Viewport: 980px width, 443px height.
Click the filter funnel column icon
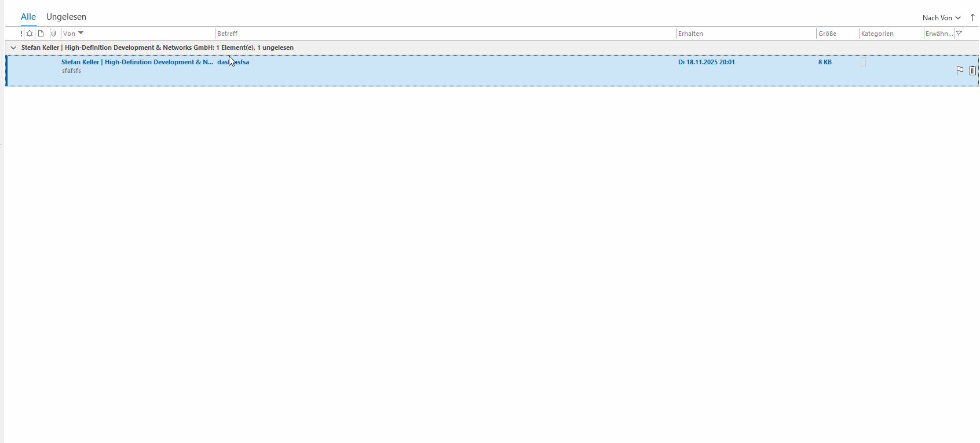[959, 34]
